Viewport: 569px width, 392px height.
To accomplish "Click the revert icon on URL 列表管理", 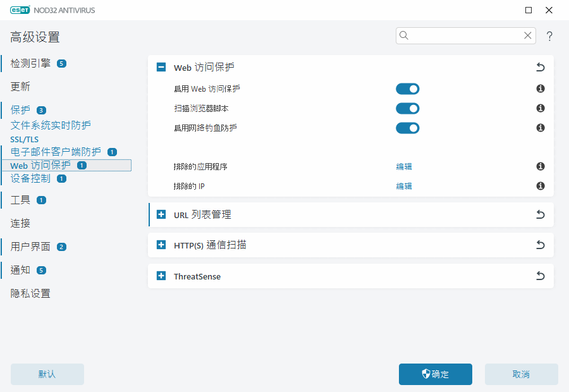I will pyautogui.click(x=540, y=214).
